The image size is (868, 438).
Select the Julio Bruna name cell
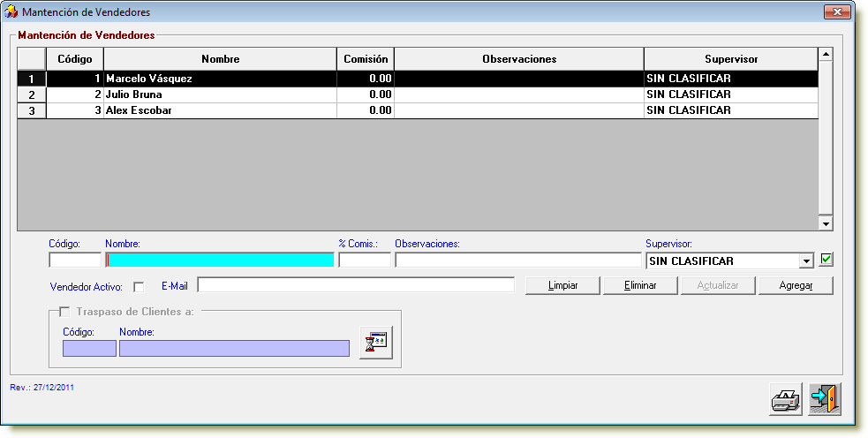(x=221, y=94)
